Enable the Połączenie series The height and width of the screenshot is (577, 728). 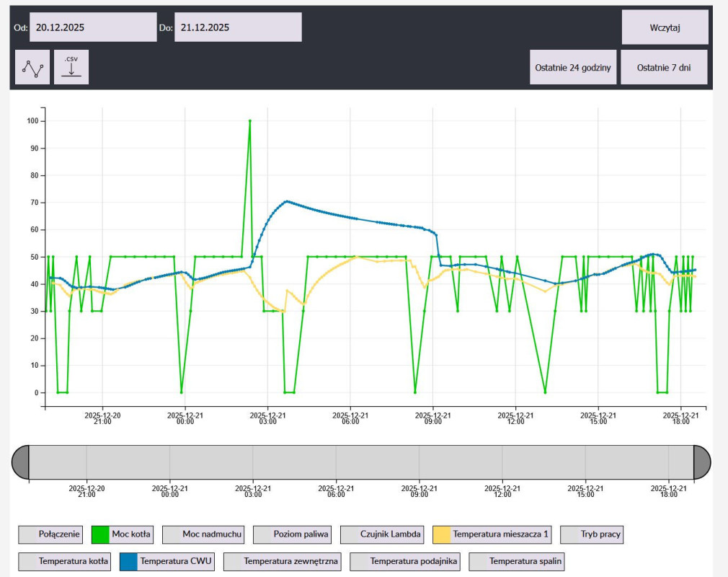coord(50,534)
